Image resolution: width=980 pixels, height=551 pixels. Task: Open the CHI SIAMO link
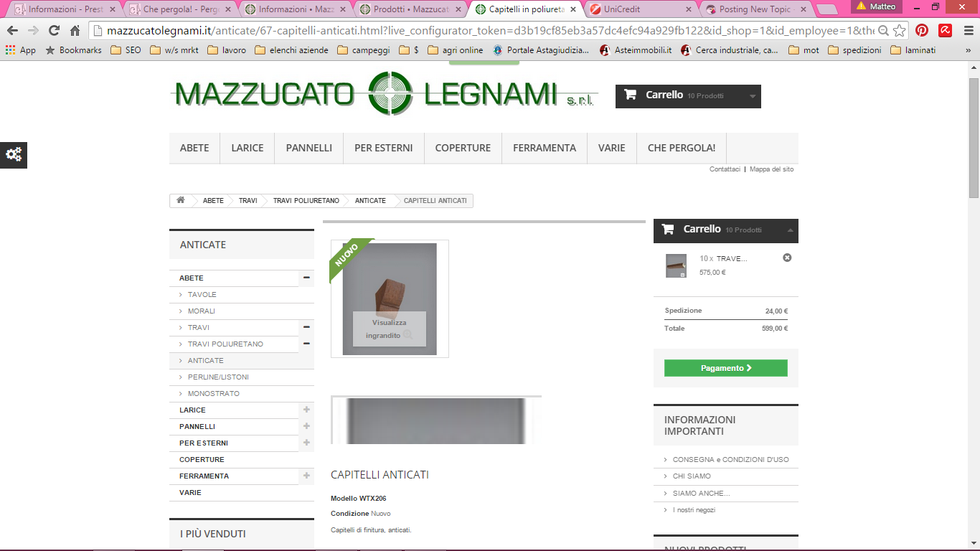pos(692,476)
